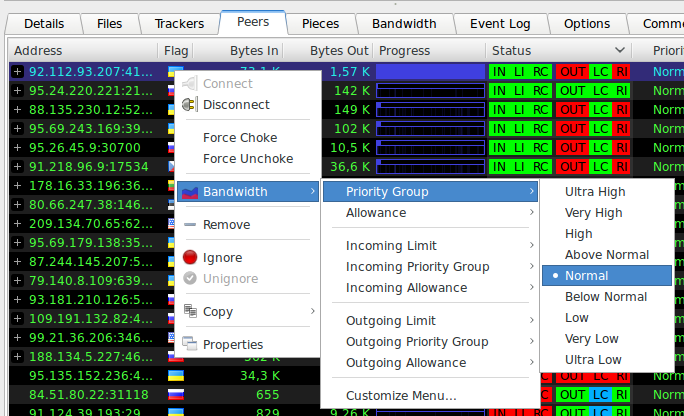Click the flag of peer 95.135.152.236
The height and width of the screenshot is (416, 684).
click(176, 375)
